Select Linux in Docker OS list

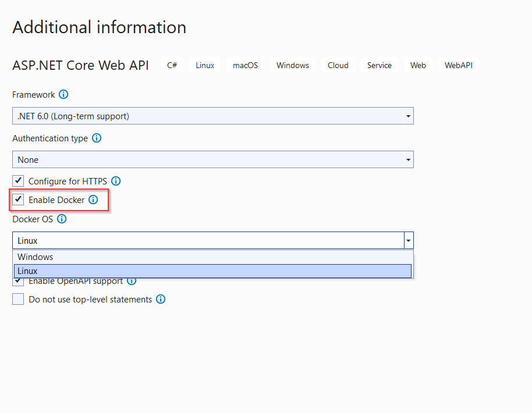pos(212,271)
